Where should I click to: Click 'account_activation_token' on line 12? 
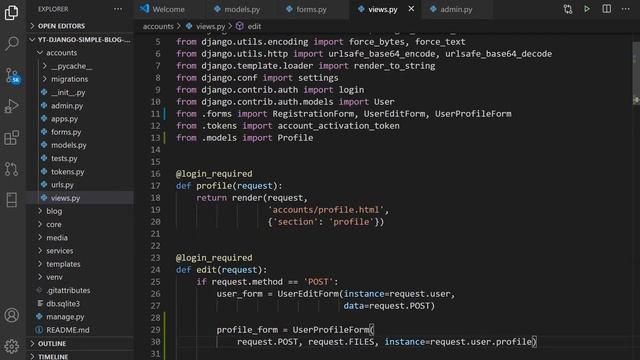point(338,126)
